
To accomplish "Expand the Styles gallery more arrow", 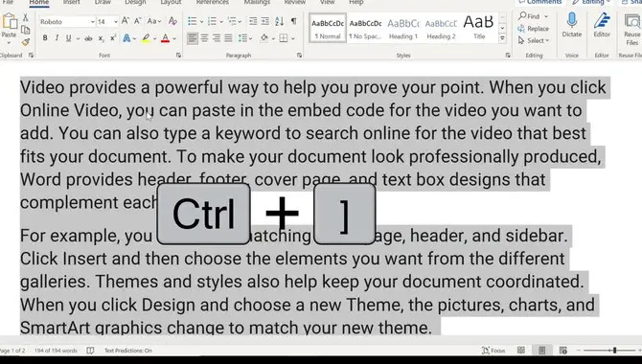I will tap(502, 38).
